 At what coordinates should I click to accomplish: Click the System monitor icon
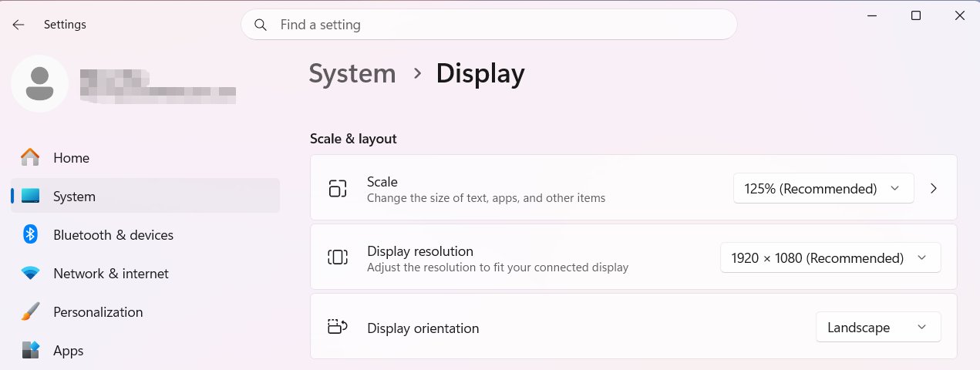click(30, 196)
